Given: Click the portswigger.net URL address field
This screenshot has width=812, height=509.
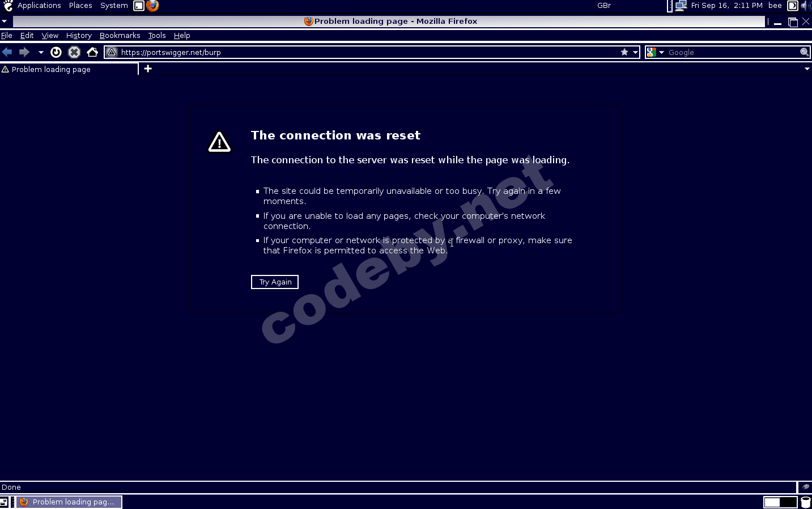Looking at the screenshot, I should click(x=363, y=52).
